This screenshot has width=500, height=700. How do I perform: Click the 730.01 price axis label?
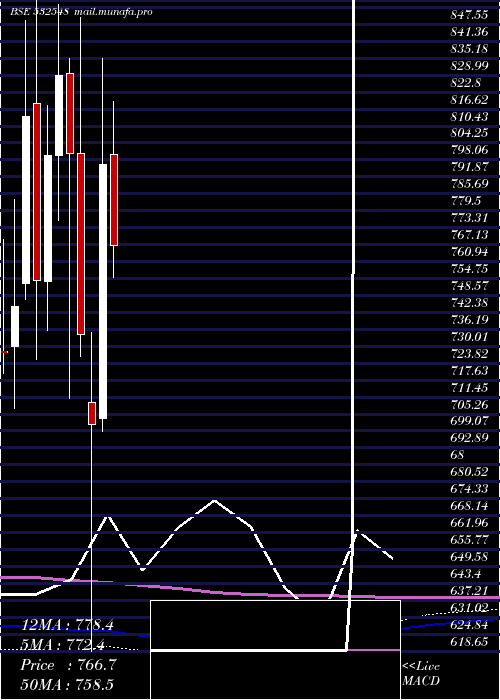(469, 337)
